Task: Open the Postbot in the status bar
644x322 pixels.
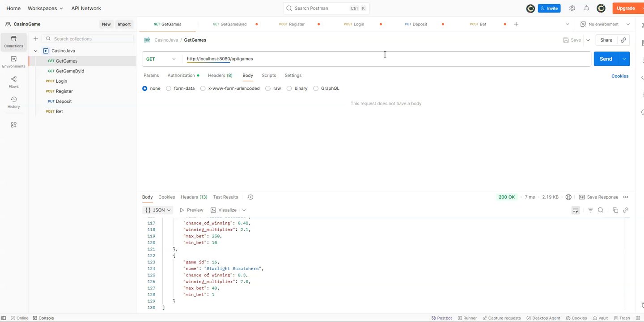Action: [441, 318]
